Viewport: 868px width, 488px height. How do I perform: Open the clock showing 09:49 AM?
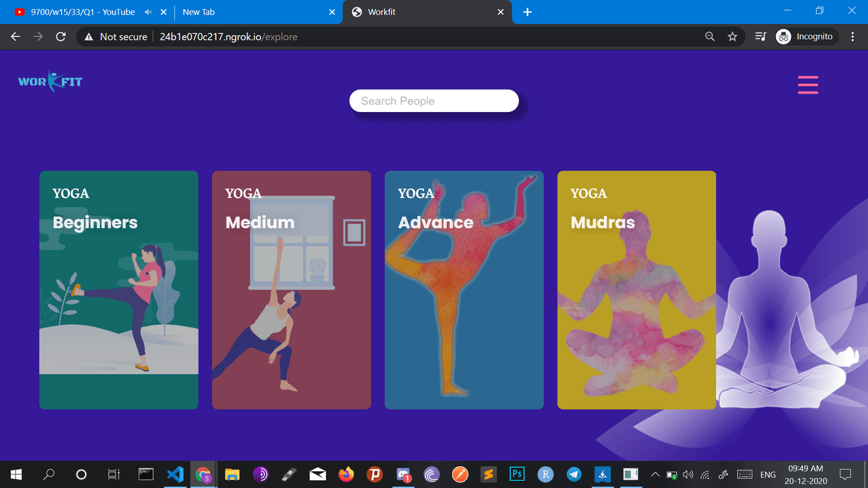click(x=806, y=474)
